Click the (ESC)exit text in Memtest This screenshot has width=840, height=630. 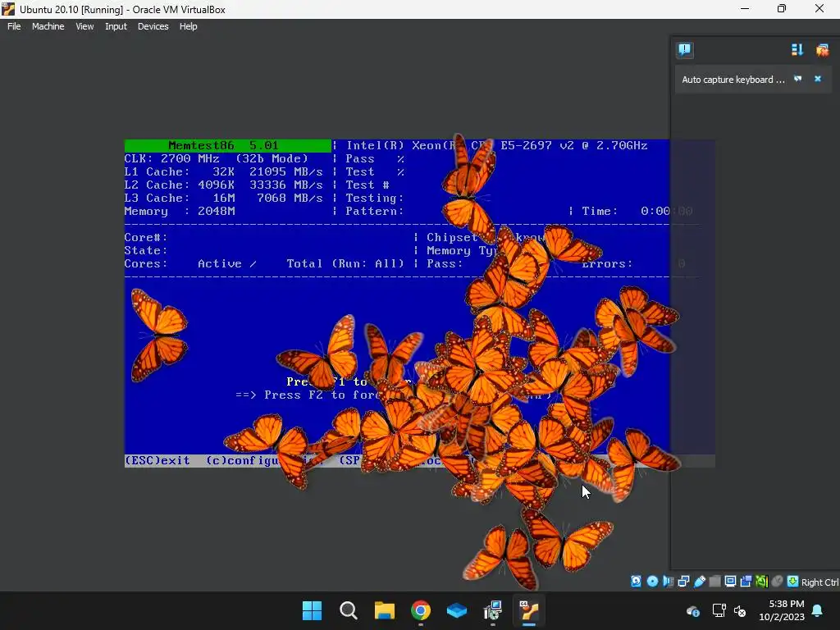(x=157, y=461)
